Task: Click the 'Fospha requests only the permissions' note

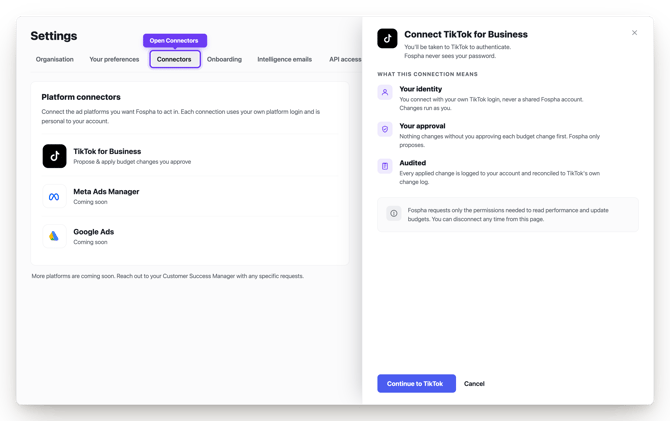Action: click(508, 215)
